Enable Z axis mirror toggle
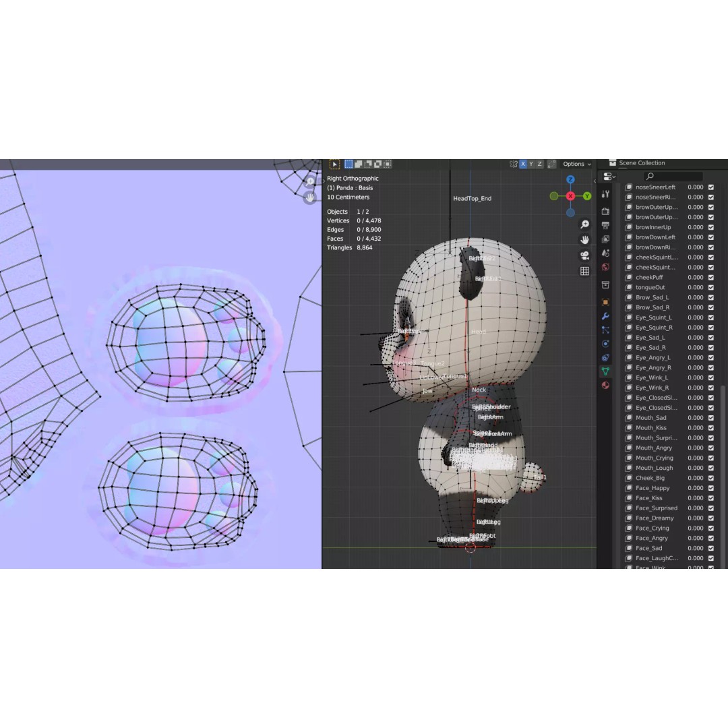Viewport: 728px width, 728px height. (x=539, y=164)
